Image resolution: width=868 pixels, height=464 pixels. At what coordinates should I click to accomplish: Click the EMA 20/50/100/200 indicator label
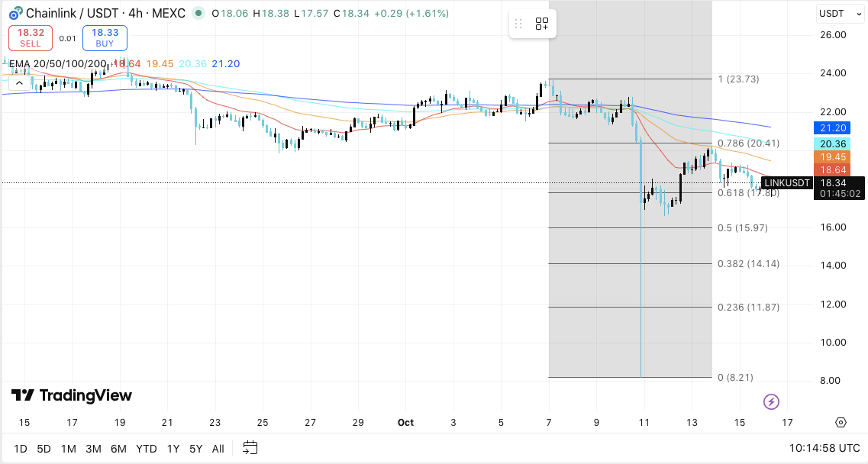[x=58, y=64]
